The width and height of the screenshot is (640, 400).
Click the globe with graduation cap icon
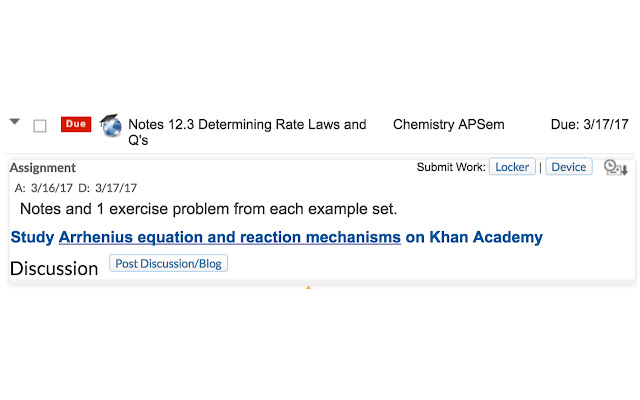[109, 125]
